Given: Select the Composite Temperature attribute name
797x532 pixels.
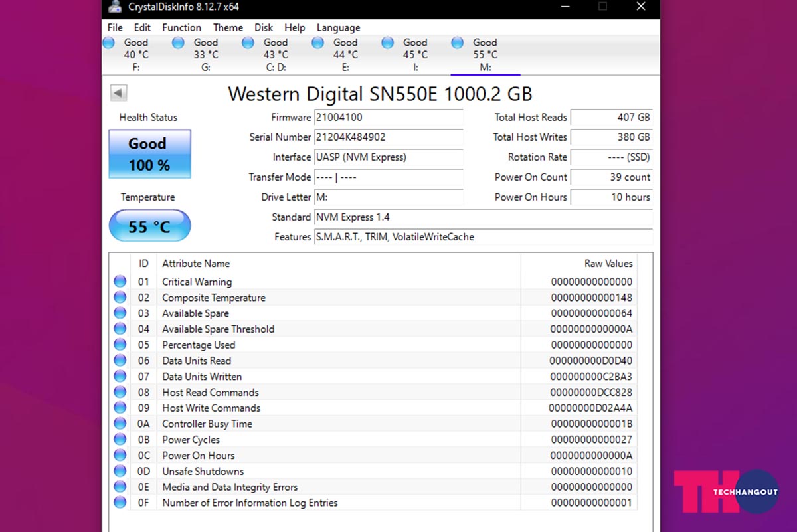Looking at the screenshot, I should (x=214, y=298).
